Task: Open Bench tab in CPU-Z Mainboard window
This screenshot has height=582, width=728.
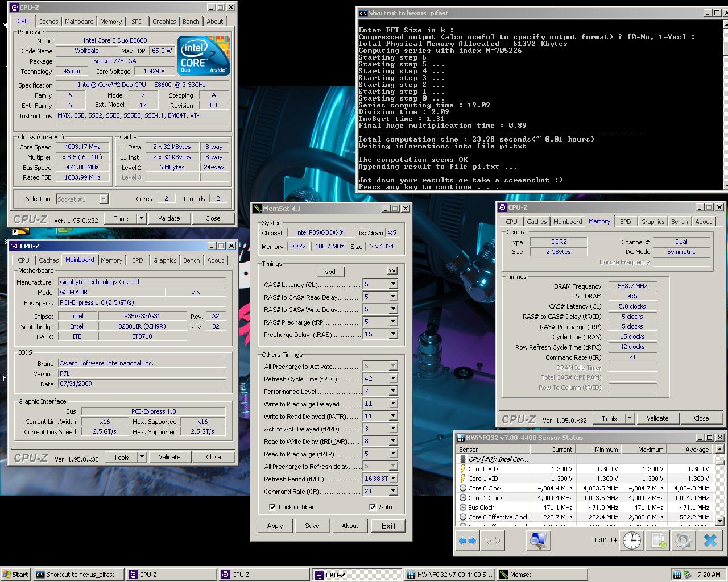Action: tap(192, 260)
